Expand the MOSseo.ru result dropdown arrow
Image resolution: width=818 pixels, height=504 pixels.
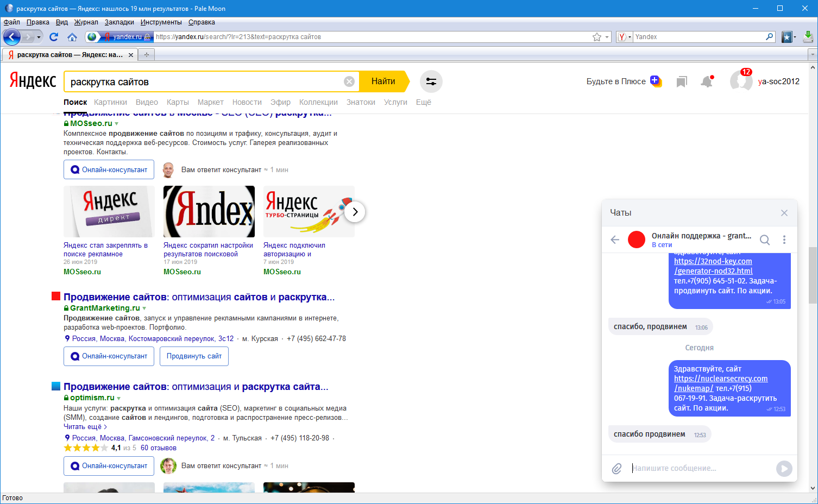116,124
